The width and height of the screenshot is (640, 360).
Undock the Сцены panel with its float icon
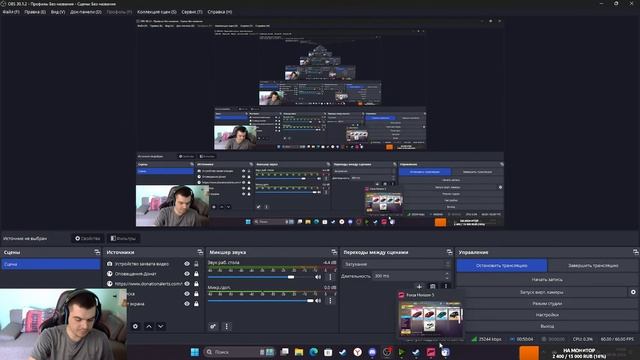[x=97, y=252]
